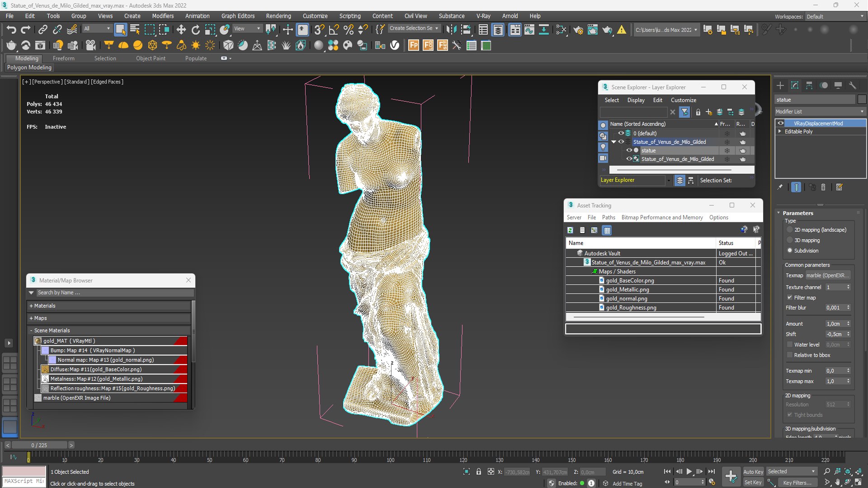This screenshot has height=488, width=868.
Task: Click the Polygon Modeling panel label
Action: click(x=29, y=67)
